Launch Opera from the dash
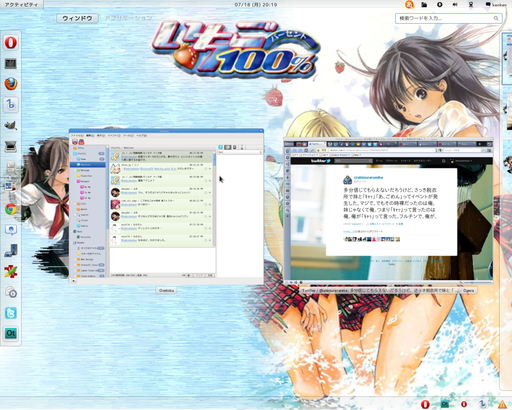 tap(11, 43)
